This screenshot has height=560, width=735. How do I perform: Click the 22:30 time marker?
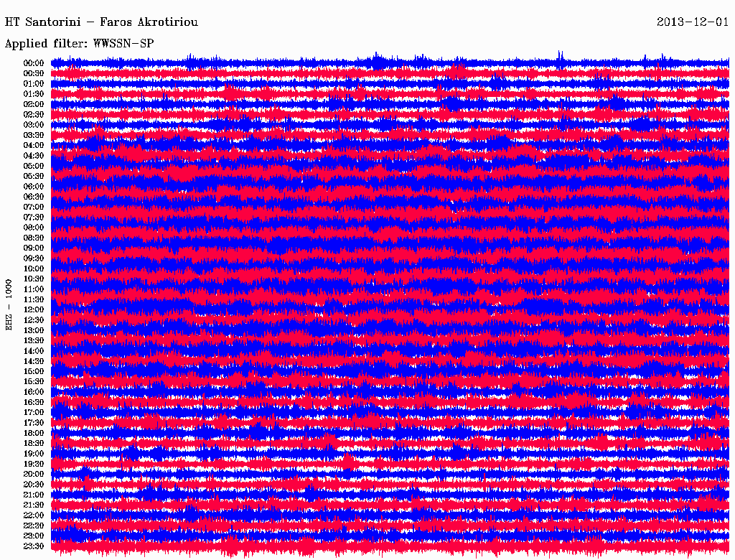tap(34, 526)
